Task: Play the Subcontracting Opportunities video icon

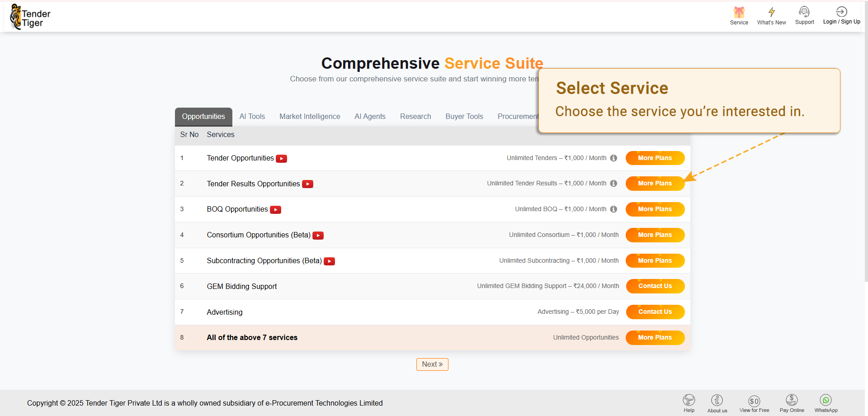Action: coord(329,261)
